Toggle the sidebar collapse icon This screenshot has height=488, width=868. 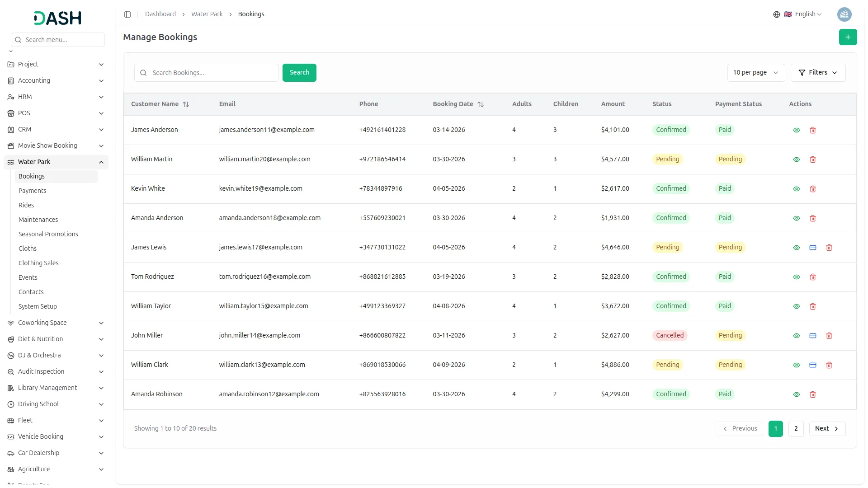pyautogui.click(x=127, y=14)
